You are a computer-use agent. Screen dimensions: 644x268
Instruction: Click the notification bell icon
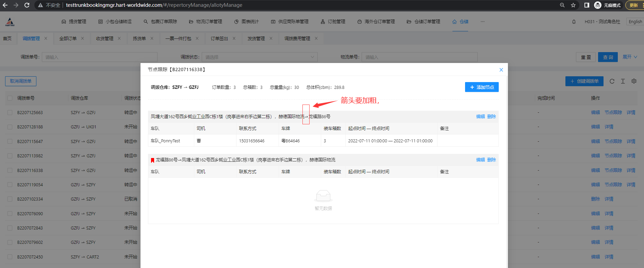[574, 22]
